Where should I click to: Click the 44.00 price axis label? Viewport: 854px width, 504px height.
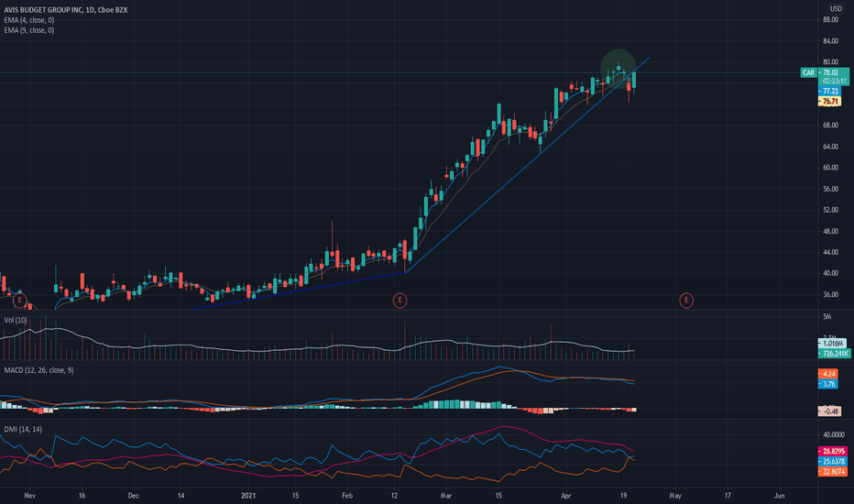coord(830,252)
